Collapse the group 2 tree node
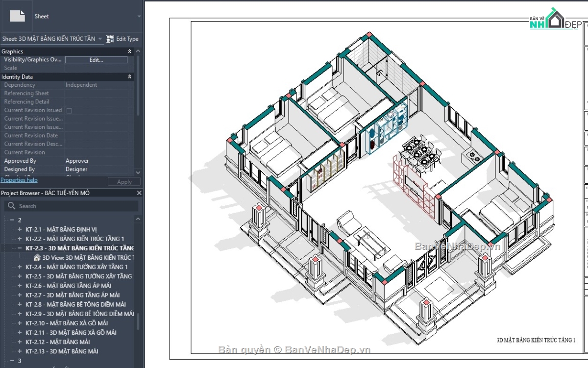The width and height of the screenshot is (588, 368). (12, 220)
